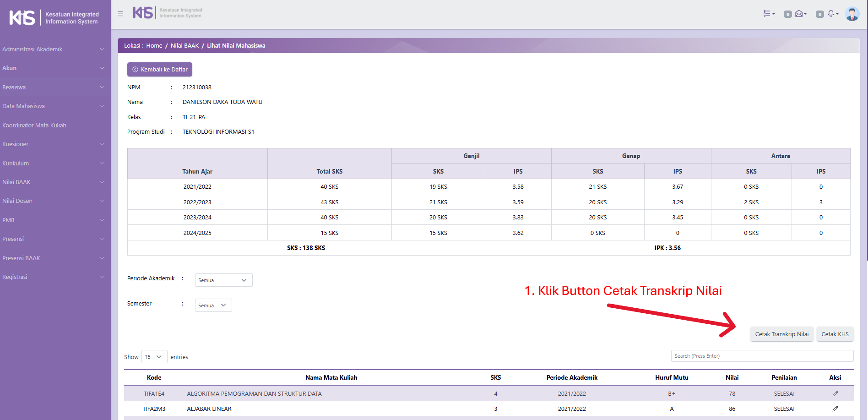Open the task list icon in top bar
This screenshot has height=420, width=868.
769,14
